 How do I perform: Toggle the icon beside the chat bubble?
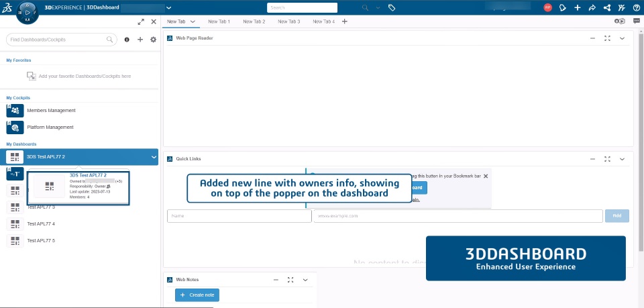click(x=619, y=21)
